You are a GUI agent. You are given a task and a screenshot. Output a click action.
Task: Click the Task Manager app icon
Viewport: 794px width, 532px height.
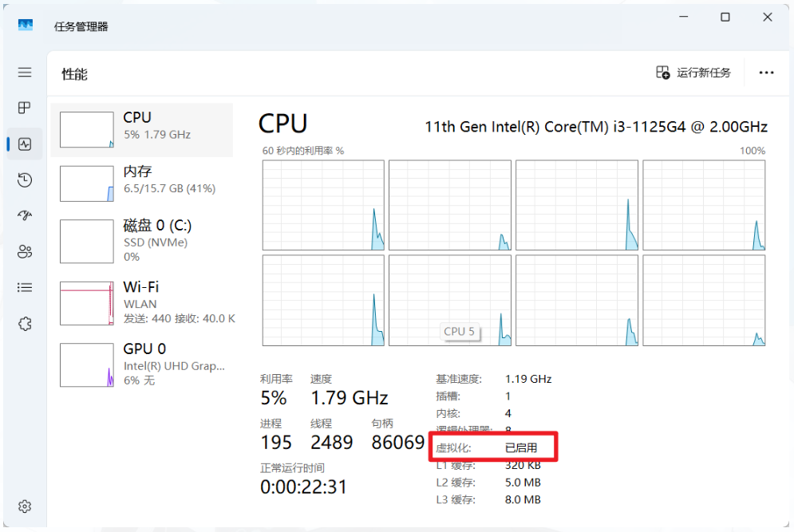(26, 26)
